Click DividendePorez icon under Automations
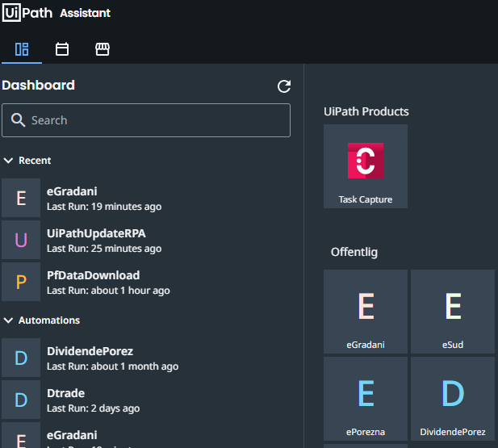This screenshot has width=498, height=448. (21, 358)
